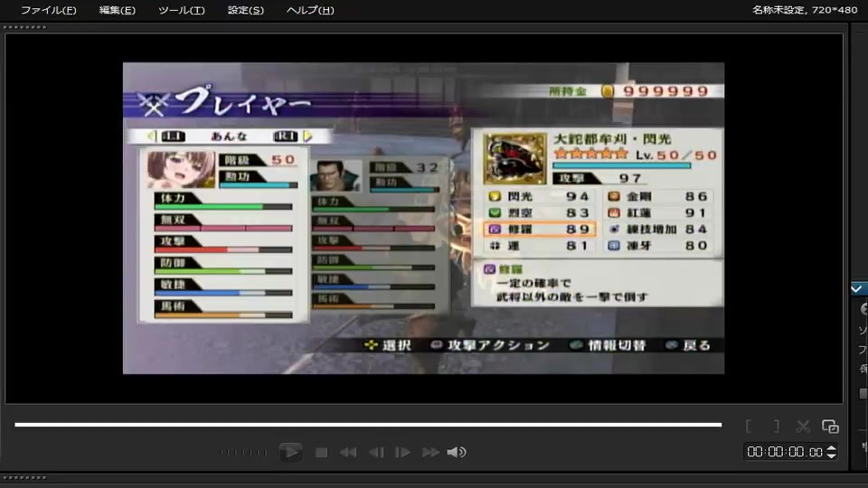This screenshot has height=488, width=868.
Task: Toggle the checkmark on the right panel edge
Action: point(857,289)
